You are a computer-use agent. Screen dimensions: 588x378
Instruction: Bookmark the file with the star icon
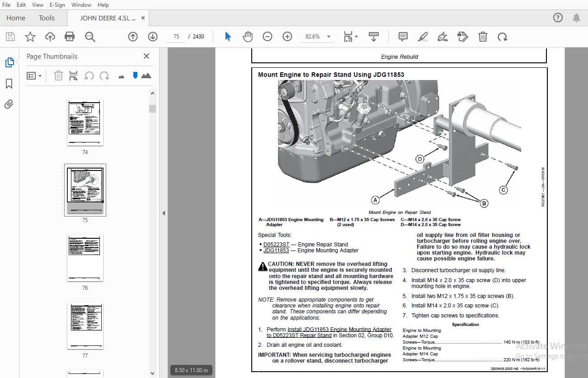click(30, 37)
